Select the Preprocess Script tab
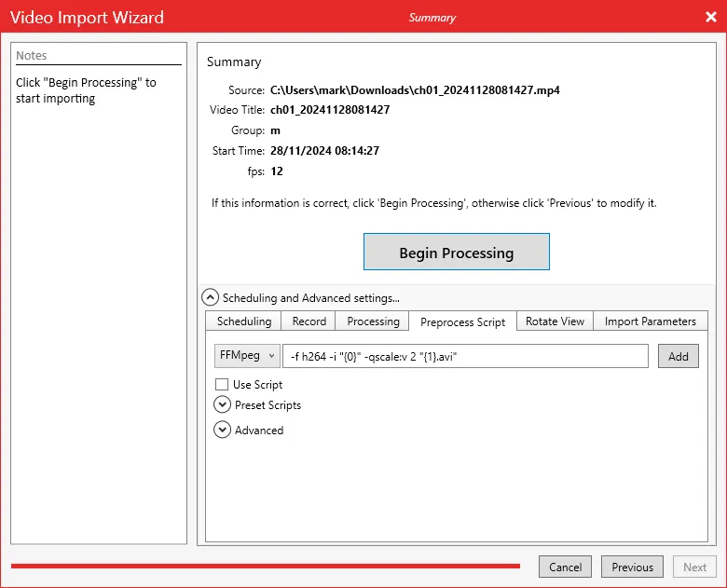Viewport: 727px width, 588px height. click(x=462, y=321)
